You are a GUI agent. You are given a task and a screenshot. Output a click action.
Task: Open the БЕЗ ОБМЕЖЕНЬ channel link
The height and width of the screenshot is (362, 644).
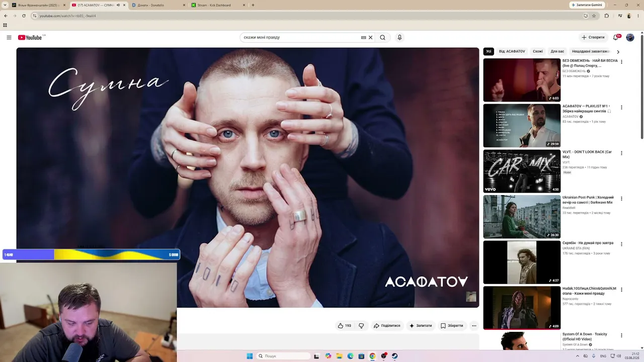(x=574, y=71)
